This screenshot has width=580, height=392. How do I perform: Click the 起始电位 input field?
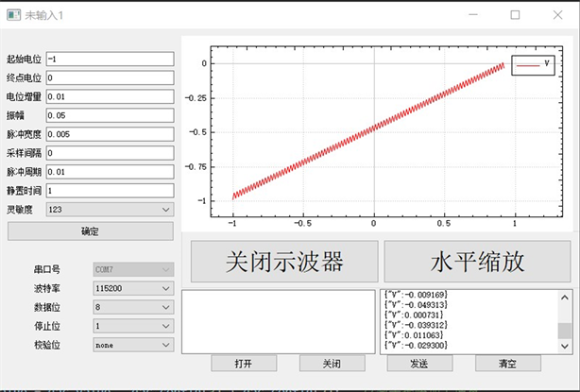109,59
